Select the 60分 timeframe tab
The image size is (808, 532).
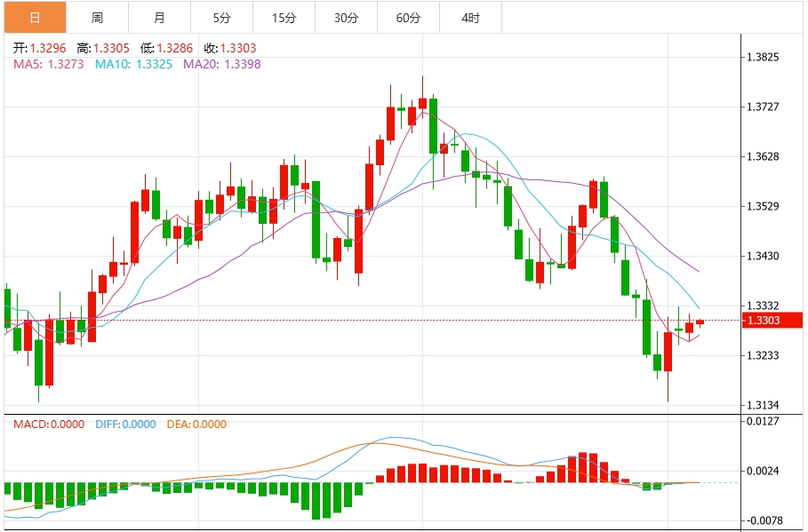click(409, 18)
